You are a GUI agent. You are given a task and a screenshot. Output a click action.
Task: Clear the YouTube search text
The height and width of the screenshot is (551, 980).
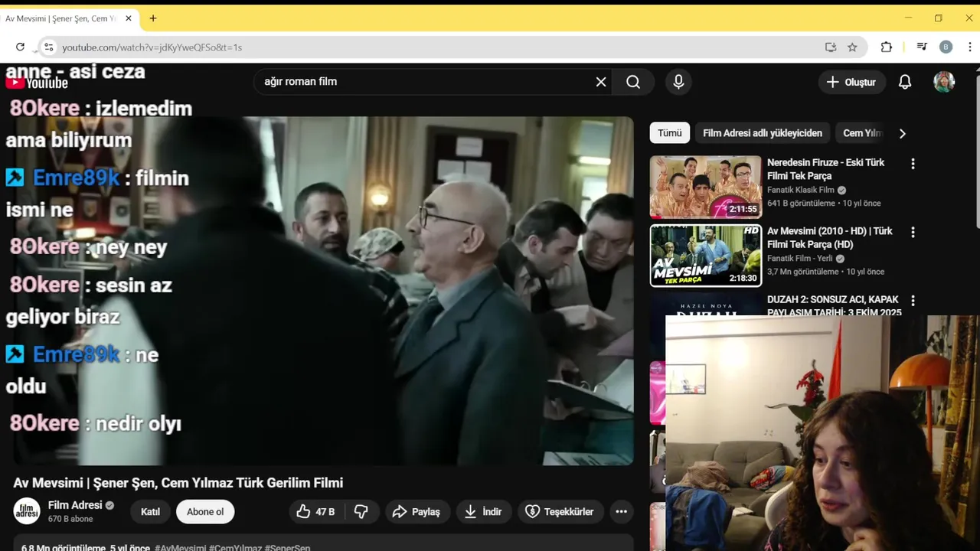click(601, 82)
